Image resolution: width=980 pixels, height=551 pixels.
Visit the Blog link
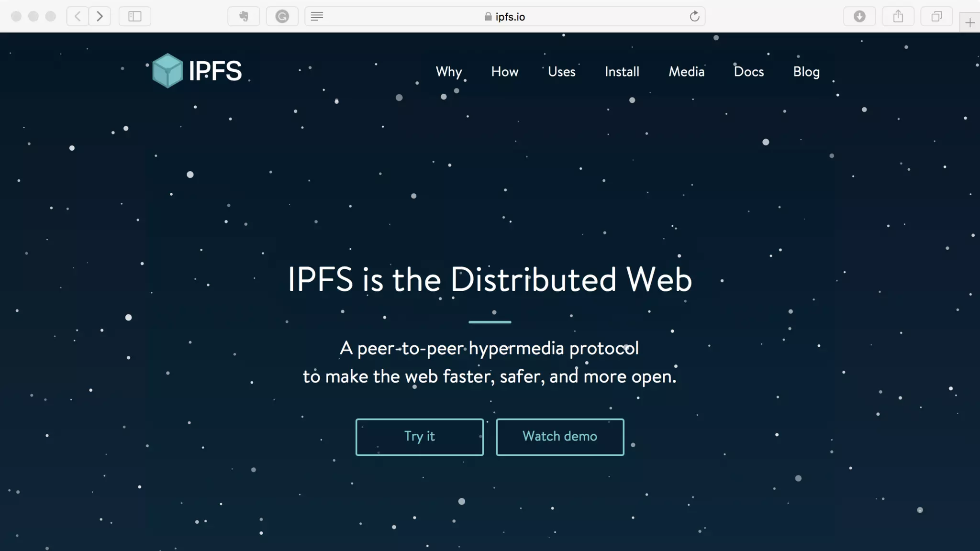tap(806, 72)
